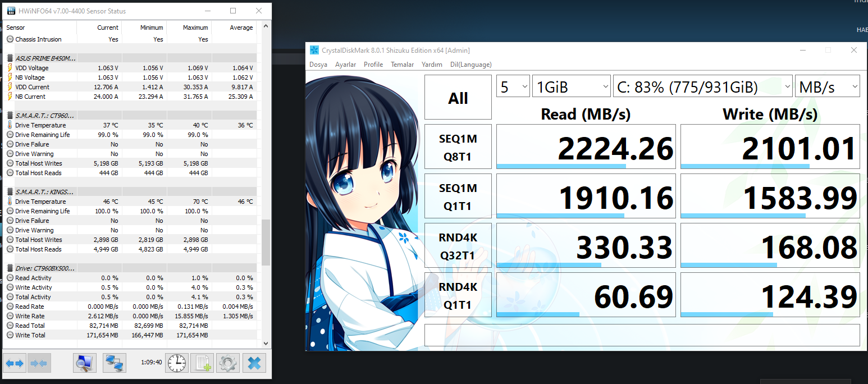Click the 1:09:40 elapsed time readout

coord(152,363)
